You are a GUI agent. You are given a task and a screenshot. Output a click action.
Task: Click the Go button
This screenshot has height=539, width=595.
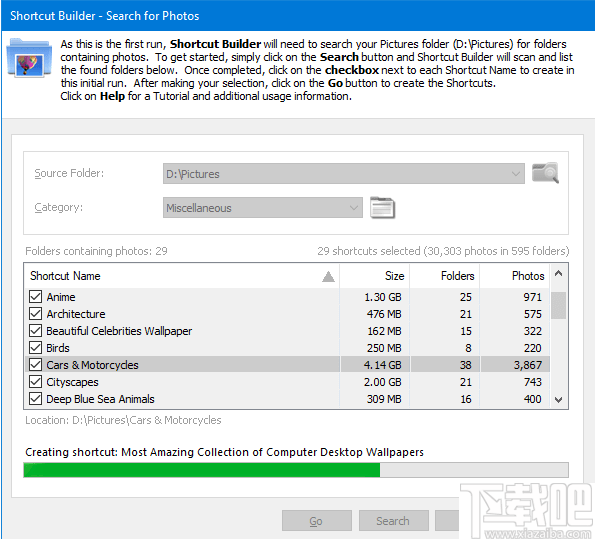[317, 521]
